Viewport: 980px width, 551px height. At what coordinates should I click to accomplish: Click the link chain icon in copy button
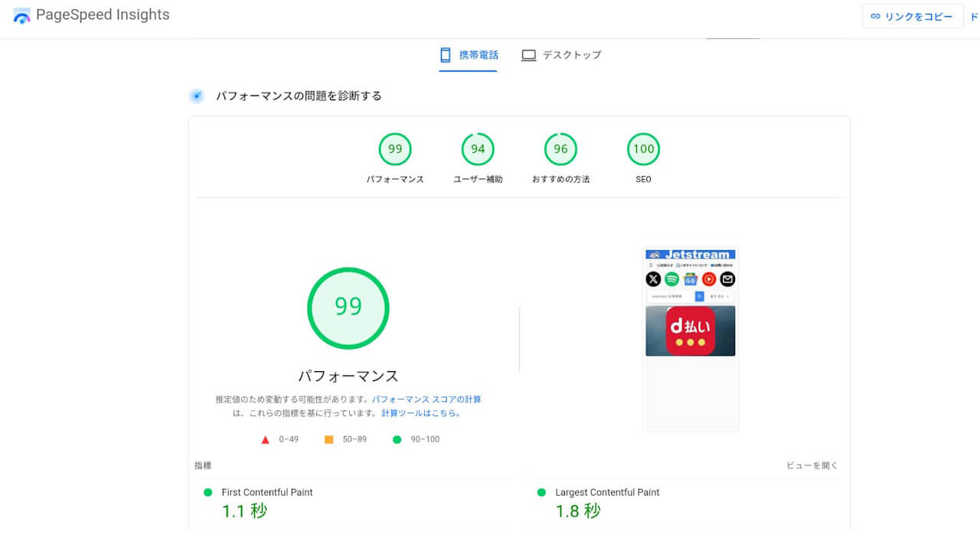[x=876, y=16]
